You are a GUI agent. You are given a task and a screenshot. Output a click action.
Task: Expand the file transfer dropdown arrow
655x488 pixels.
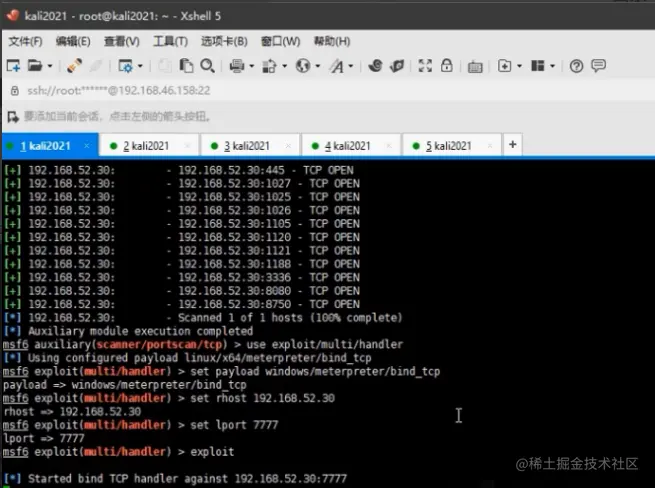pos(284,66)
